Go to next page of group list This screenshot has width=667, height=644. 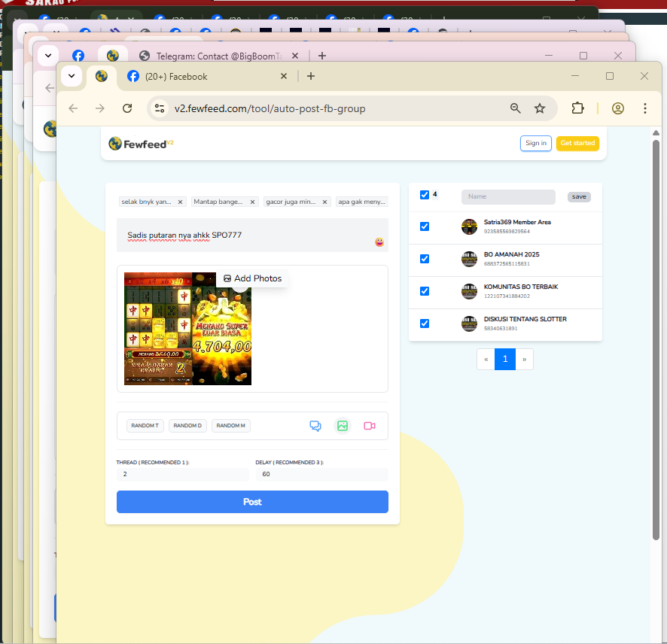525,359
